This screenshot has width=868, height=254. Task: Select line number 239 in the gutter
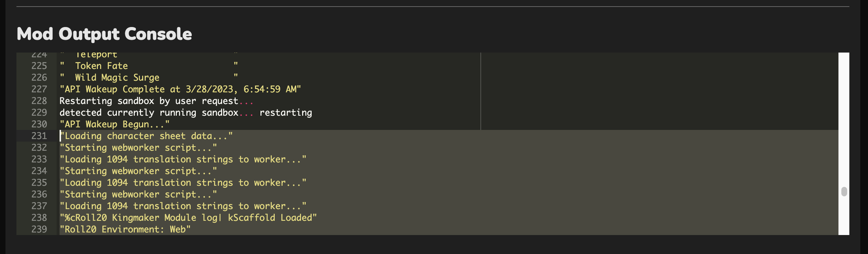click(39, 229)
